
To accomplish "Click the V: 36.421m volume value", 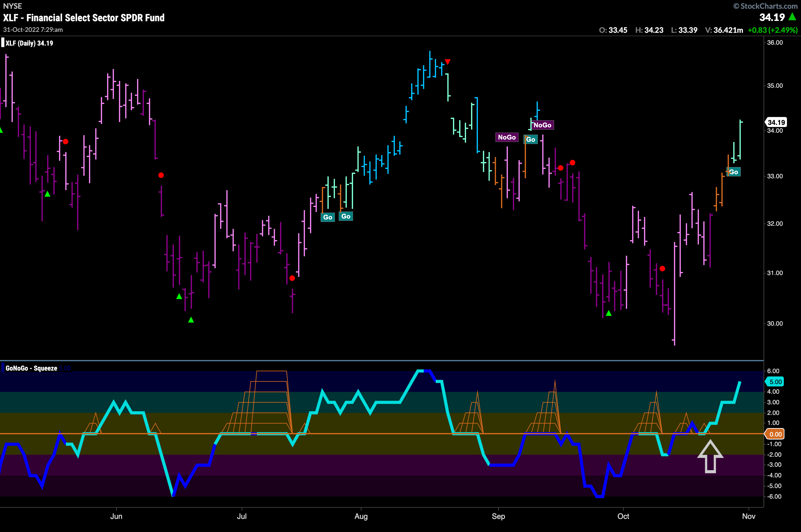I will tap(724, 30).
